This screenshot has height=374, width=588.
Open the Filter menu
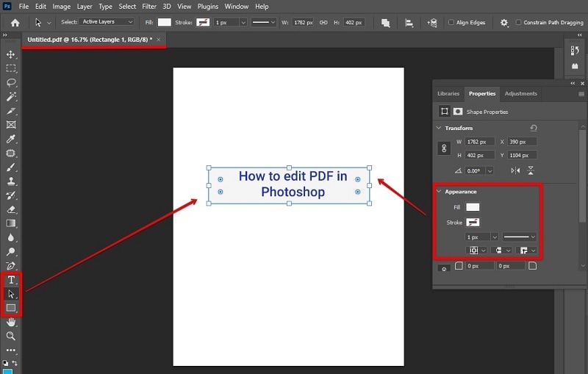149,7
